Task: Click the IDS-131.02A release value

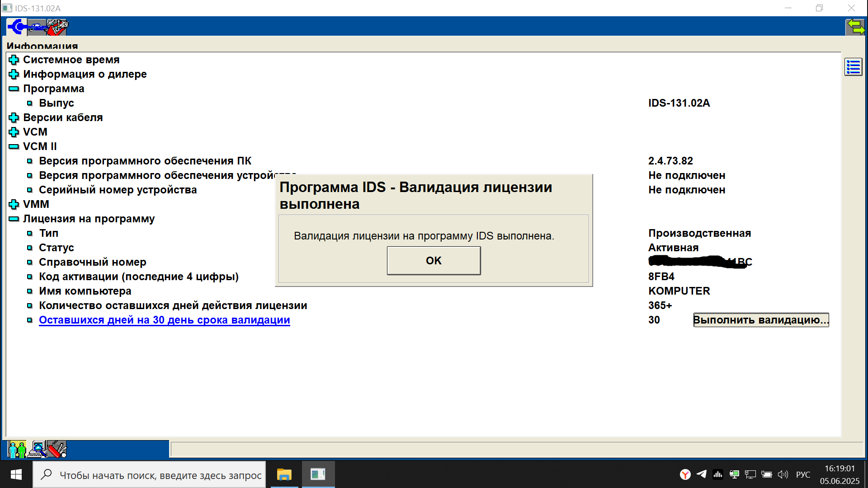Action: click(x=679, y=103)
